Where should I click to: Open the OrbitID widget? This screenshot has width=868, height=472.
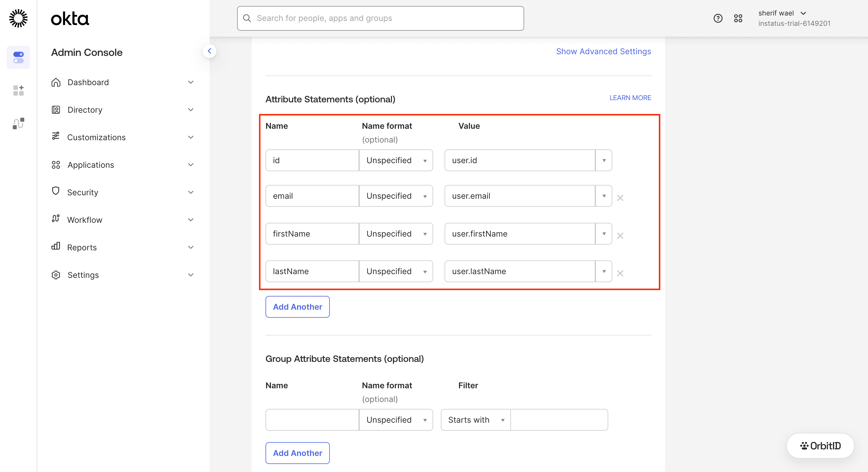[820, 445]
